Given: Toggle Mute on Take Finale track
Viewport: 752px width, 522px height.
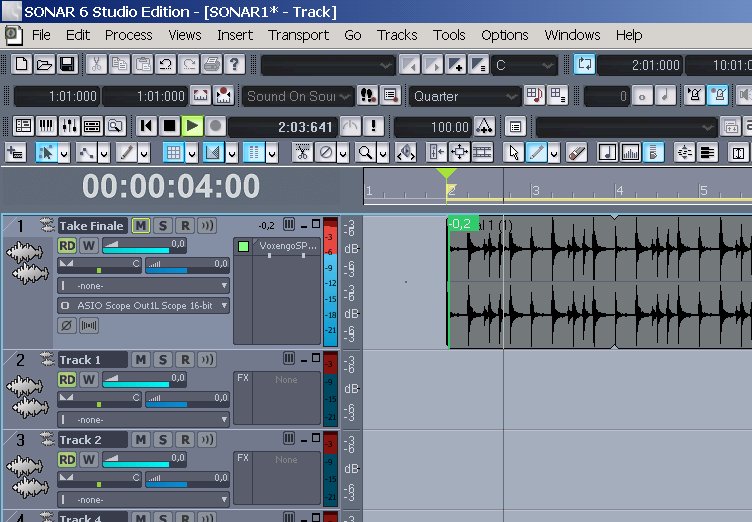Looking at the screenshot, I should click(x=141, y=225).
